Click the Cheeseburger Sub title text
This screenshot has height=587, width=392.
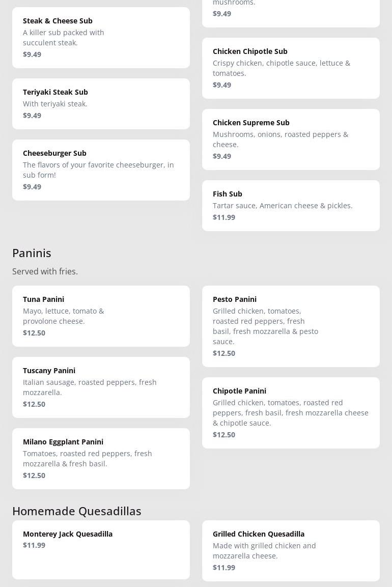point(54,153)
